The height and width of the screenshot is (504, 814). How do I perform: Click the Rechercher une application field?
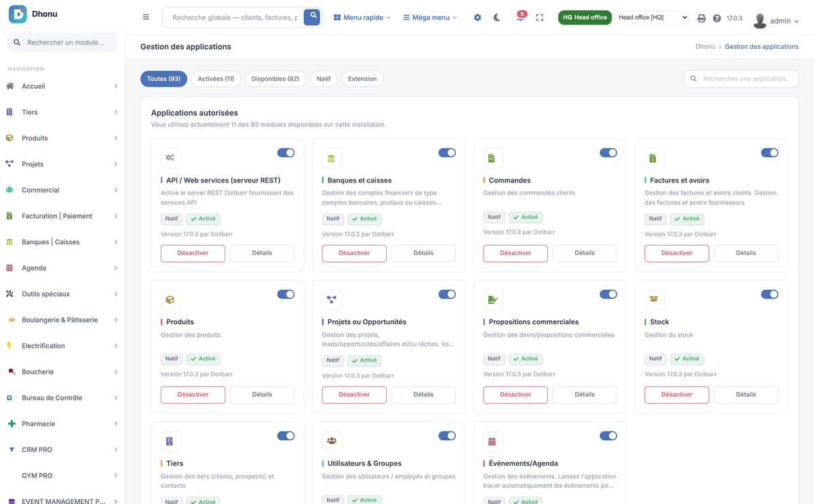pyautogui.click(x=741, y=79)
